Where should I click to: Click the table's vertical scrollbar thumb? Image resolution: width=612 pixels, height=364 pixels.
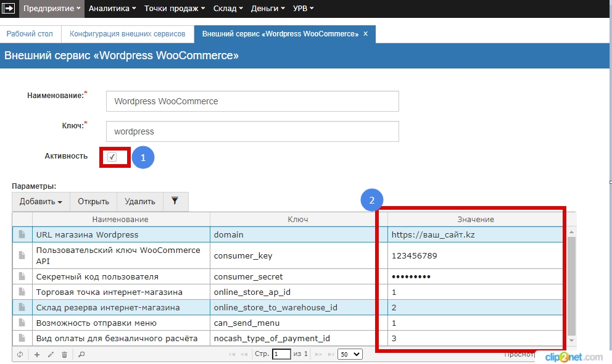[571, 286]
